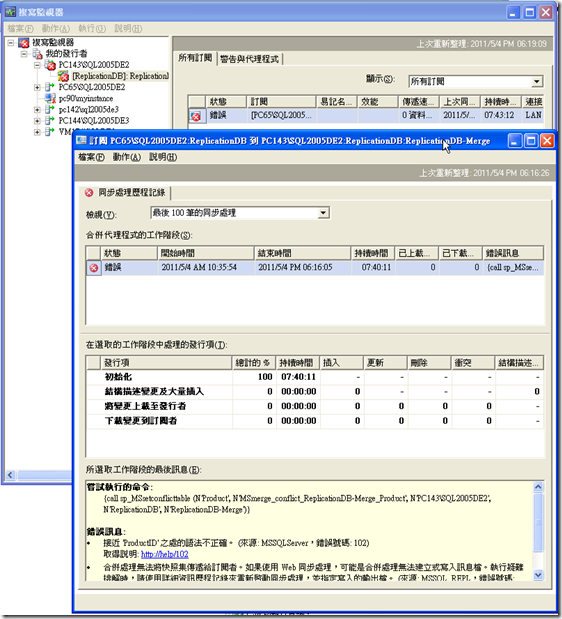Viewport: 562px width, 619px height.
Task: Select the 初始化 article row
Action: (x=315, y=377)
